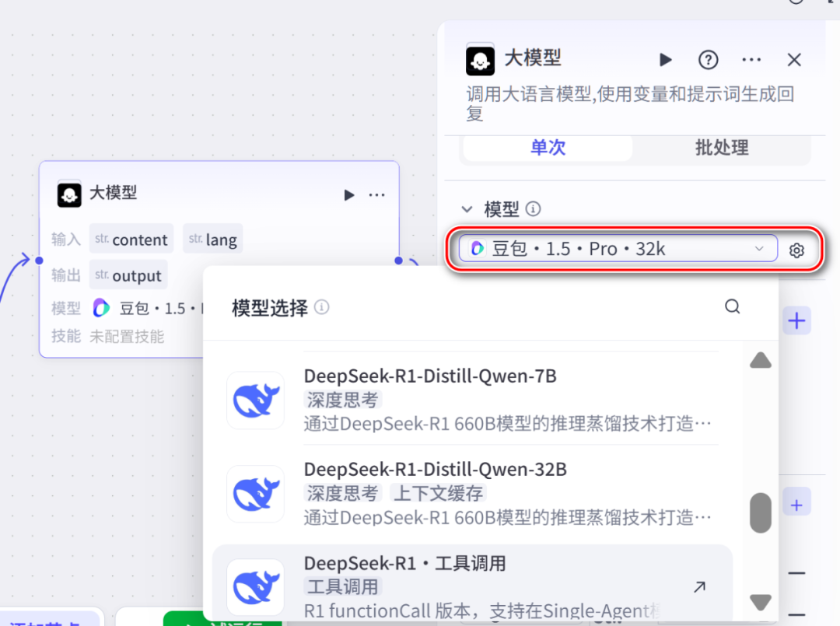Collapse the 模型 section chevron

click(x=467, y=209)
